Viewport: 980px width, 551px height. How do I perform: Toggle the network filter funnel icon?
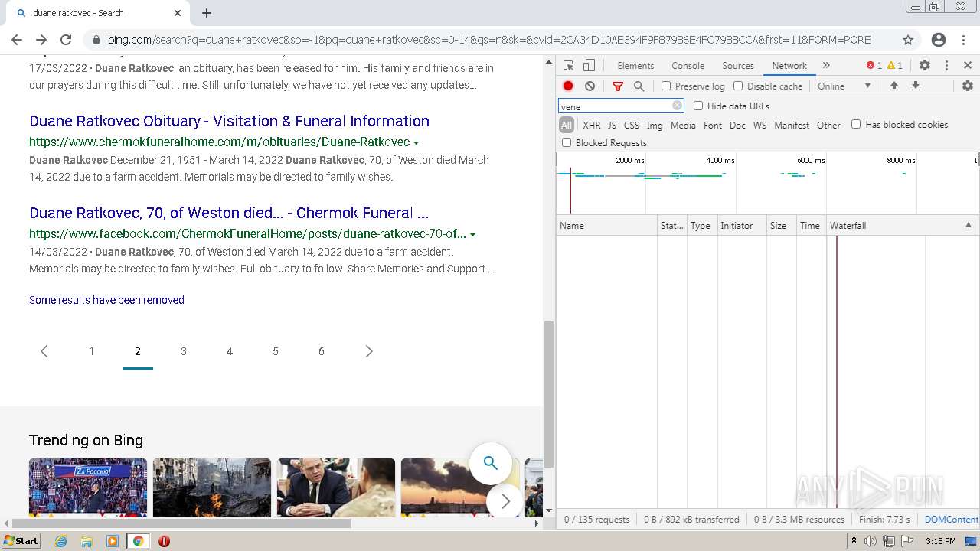pyautogui.click(x=618, y=86)
